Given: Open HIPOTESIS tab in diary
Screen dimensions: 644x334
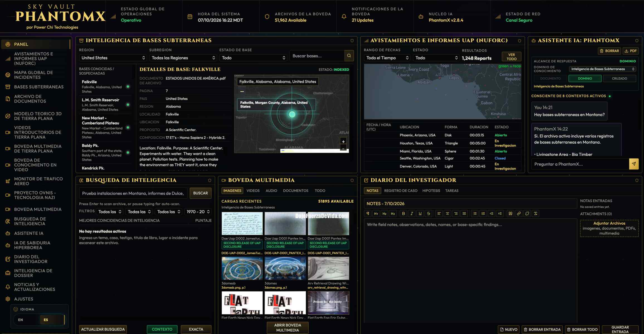Looking at the screenshot, I should 431,191.
